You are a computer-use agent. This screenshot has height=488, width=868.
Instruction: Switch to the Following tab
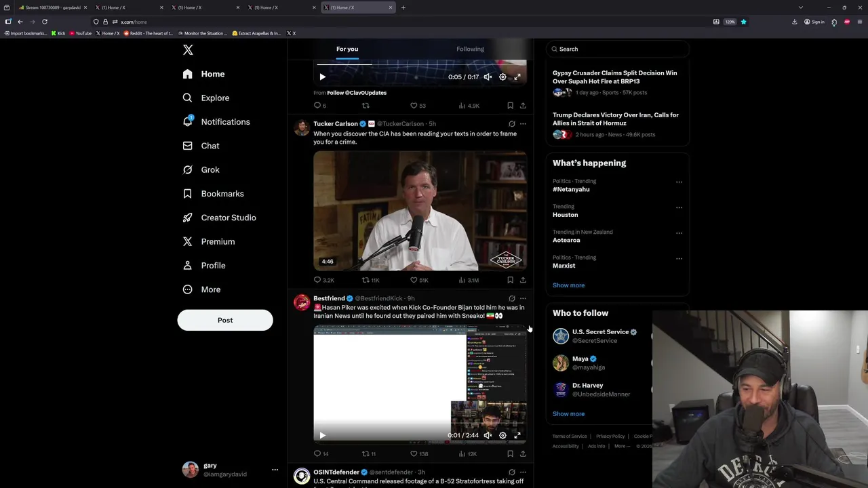(470, 49)
